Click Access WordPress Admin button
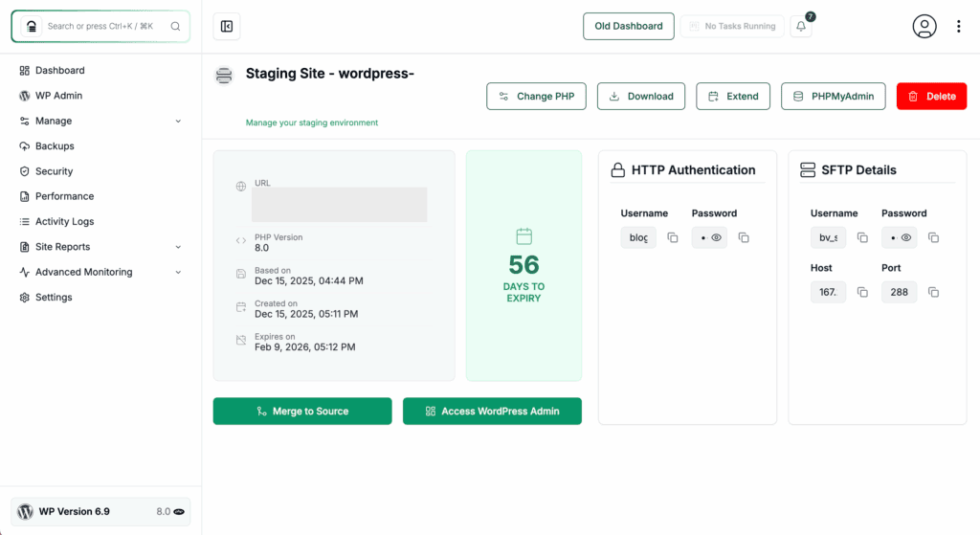980x535 pixels. (493, 412)
